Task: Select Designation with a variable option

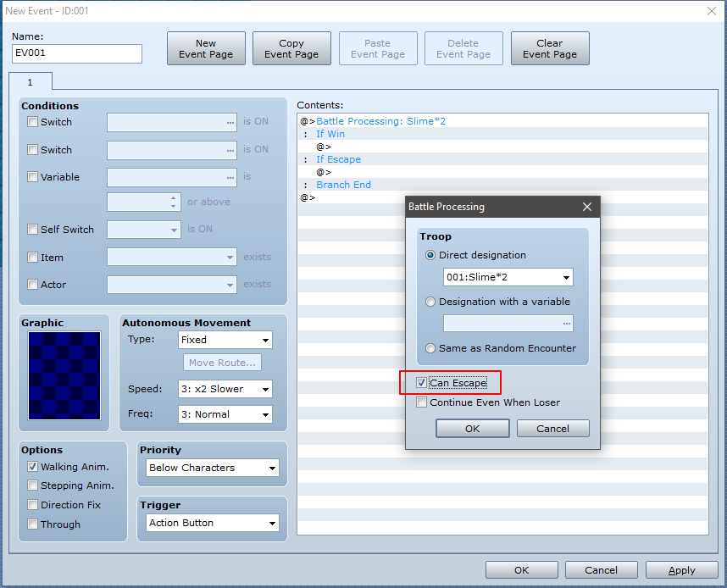Action: [x=430, y=302]
